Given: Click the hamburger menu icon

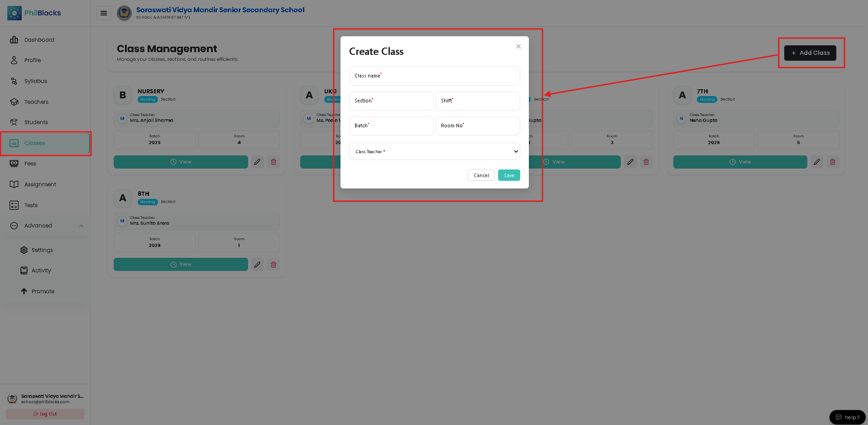Looking at the screenshot, I should pos(104,13).
